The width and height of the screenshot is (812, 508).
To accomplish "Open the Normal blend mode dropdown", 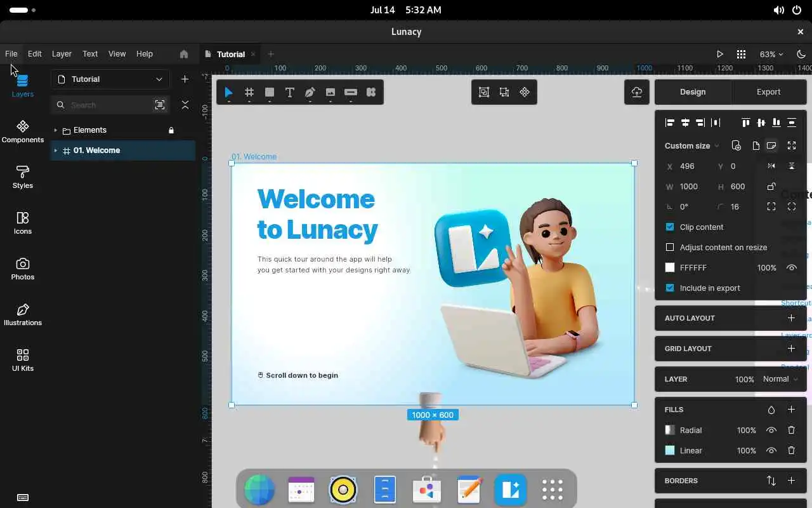I will pos(780,379).
